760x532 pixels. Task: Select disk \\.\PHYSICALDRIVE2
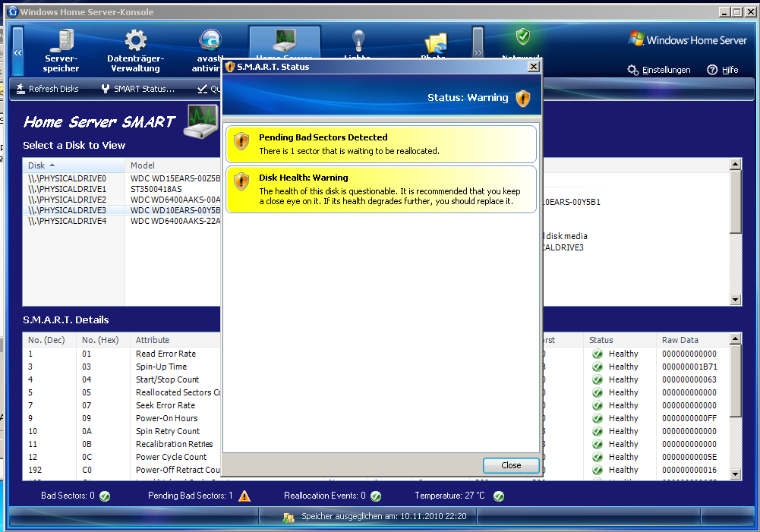pyautogui.click(x=68, y=200)
